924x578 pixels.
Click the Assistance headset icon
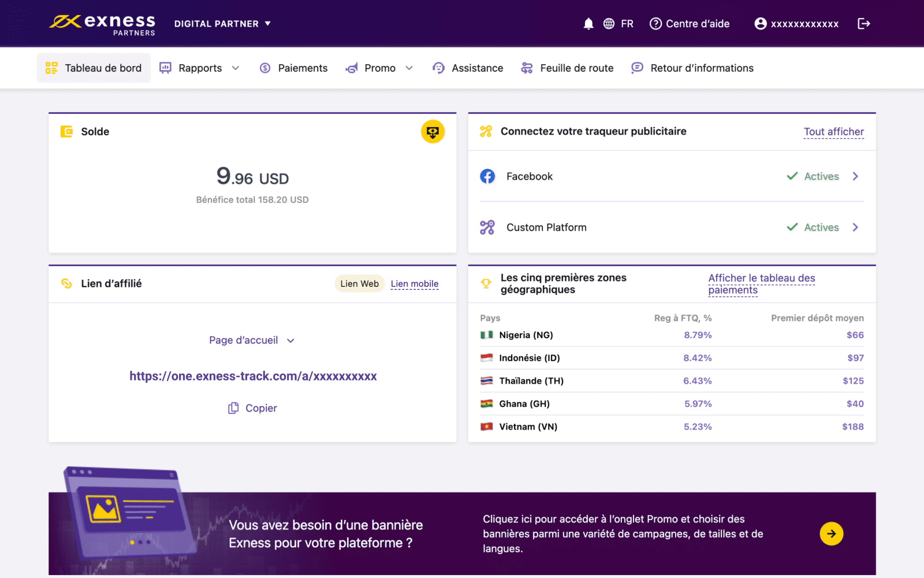pyautogui.click(x=438, y=68)
